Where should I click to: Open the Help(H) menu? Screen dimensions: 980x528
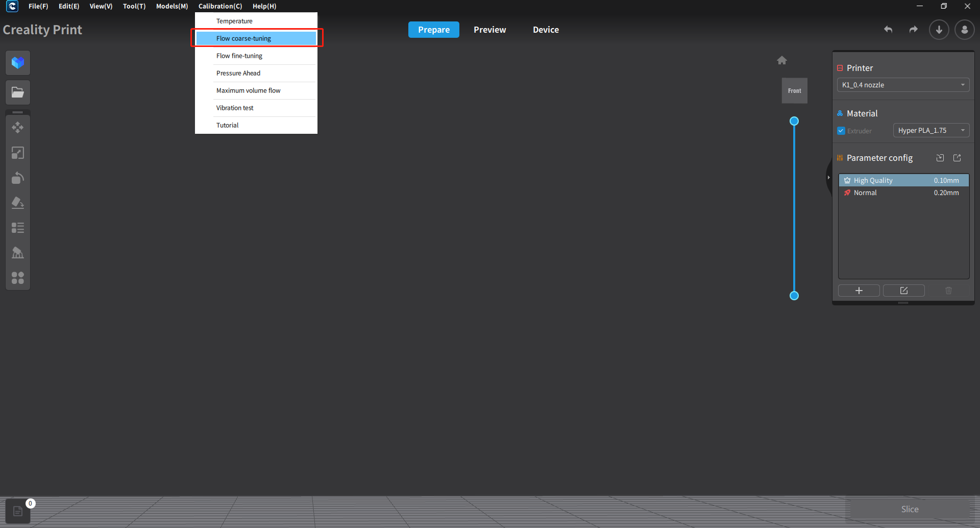click(264, 6)
